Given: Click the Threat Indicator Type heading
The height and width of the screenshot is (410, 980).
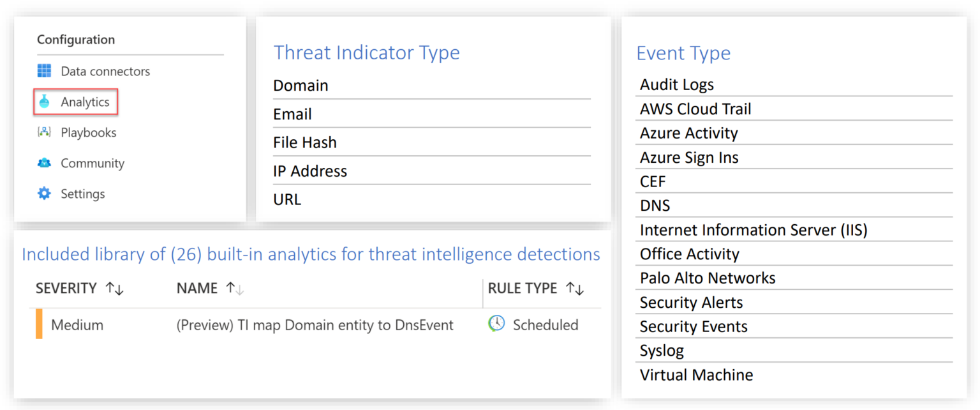Looking at the screenshot, I should 367,52.
